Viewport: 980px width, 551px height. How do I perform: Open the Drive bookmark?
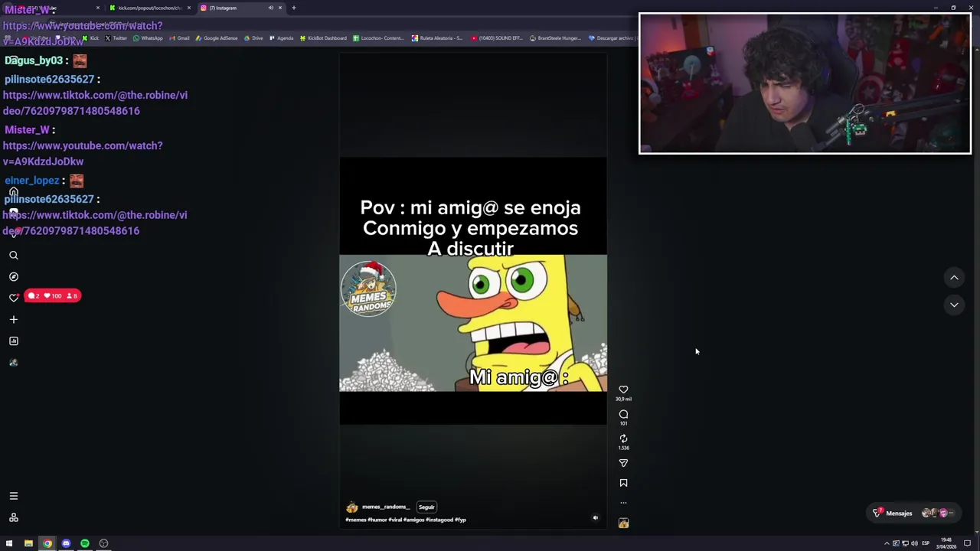click(253, 38)
